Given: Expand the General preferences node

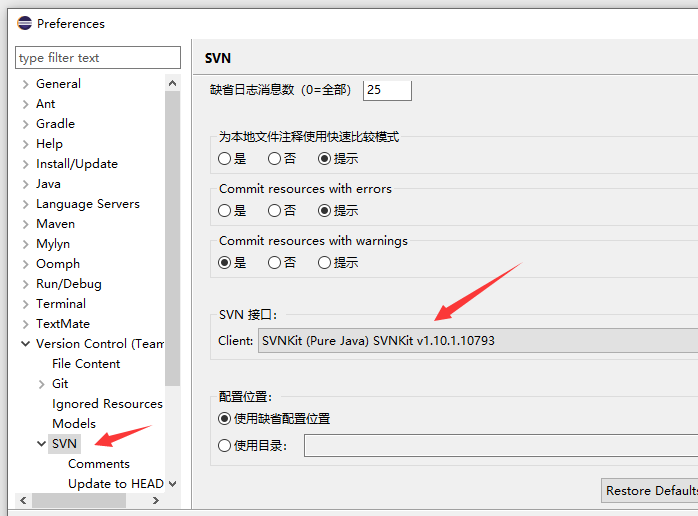Looking at the screenshot, I should (25, 84).
